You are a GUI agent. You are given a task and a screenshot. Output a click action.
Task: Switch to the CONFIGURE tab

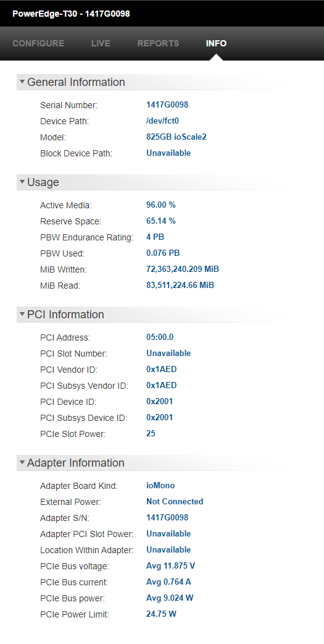pyautogui.click(x=38, y=43)
